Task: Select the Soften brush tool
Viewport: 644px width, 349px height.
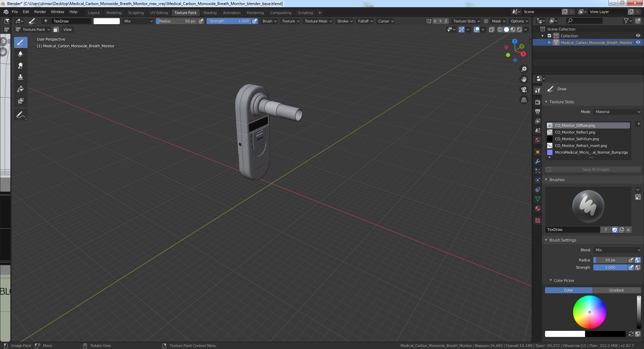Action: (x=20, y=54)
